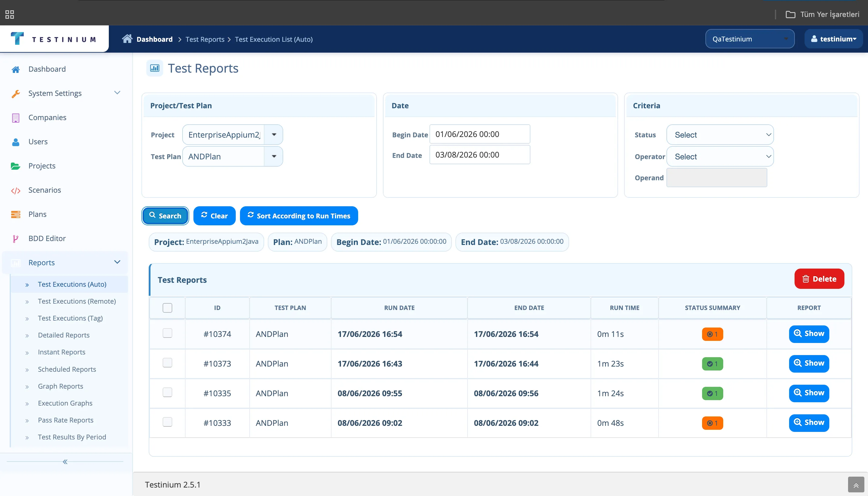Expand the System Settings menu
Screen dimensions: 868x496
117,93
